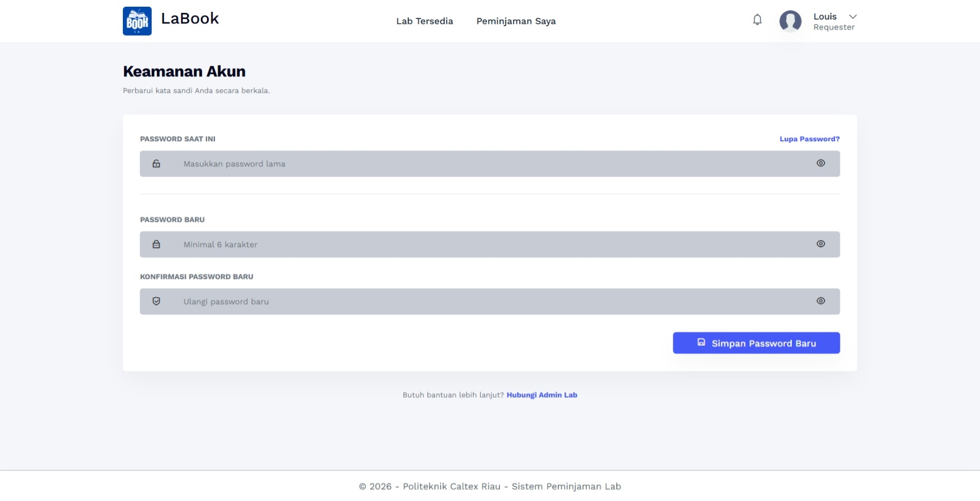Click the lock icon in the Password Baru field

[x=156, y=244]
